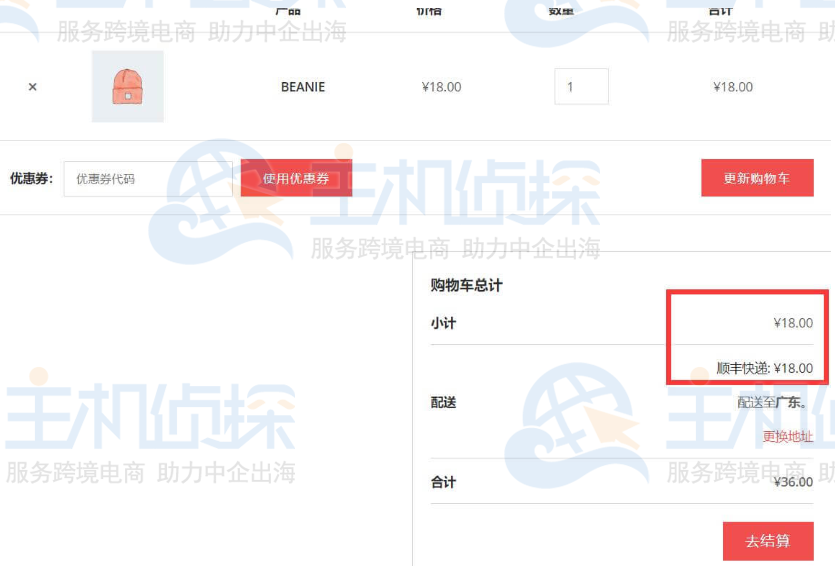
Task: Select the 顺丰快递: ¥18.00 shipping line
Action: (x=764, y=368)
